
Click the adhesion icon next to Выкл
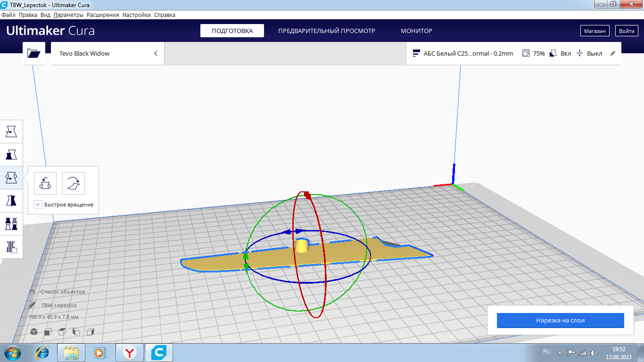580,53
